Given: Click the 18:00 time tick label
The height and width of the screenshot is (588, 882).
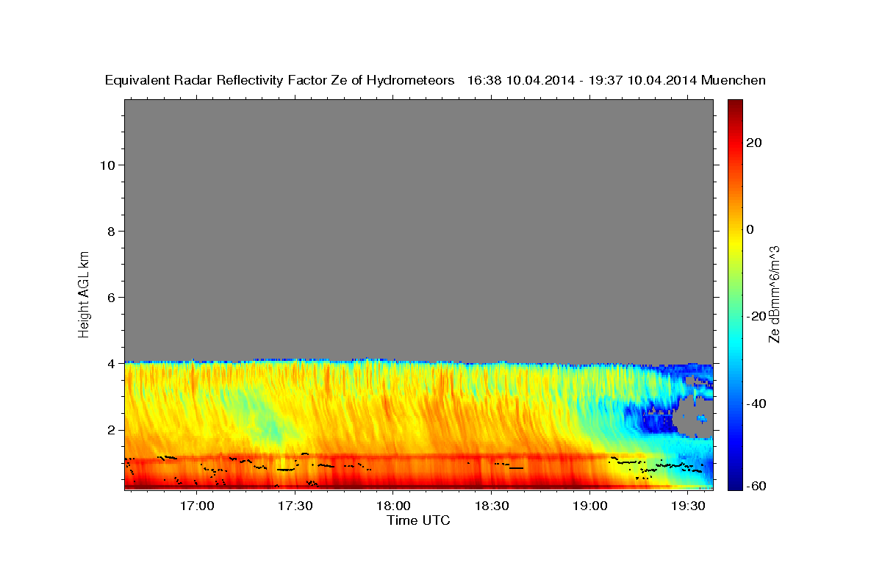Looking at the screenshot, I should click(x=393, y=506).
